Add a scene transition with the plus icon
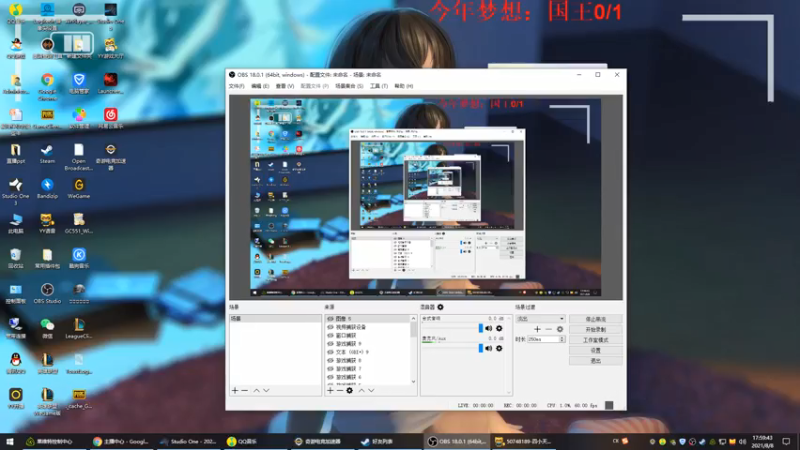The image size is (800, 450). point(537,329)
